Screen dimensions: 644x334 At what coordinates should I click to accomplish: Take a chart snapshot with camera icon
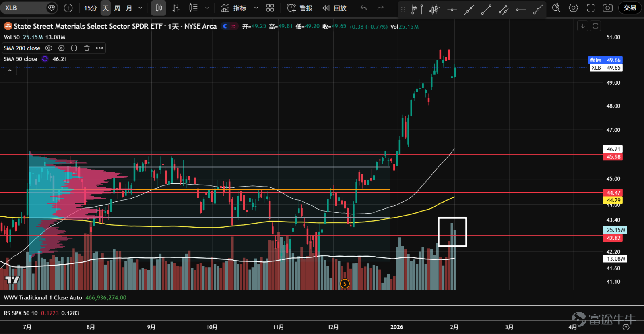click(x=608, y=8)
